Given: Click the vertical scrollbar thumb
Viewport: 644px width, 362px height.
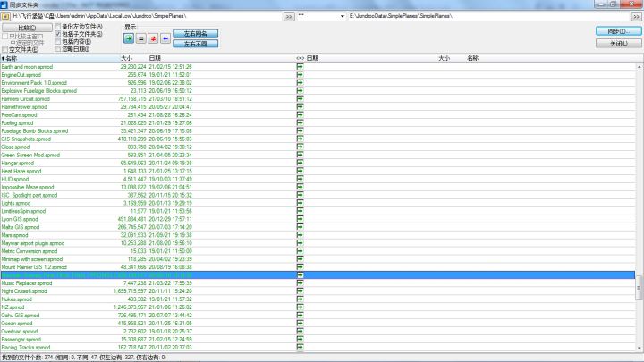Looking at the screenshot, I should 639,288.
